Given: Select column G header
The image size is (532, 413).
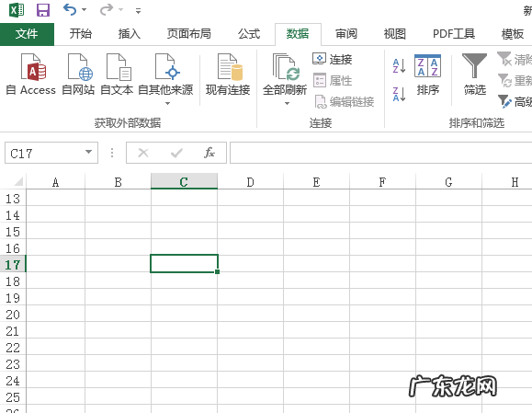Looking at the screenshot, I should pos(449,182).
